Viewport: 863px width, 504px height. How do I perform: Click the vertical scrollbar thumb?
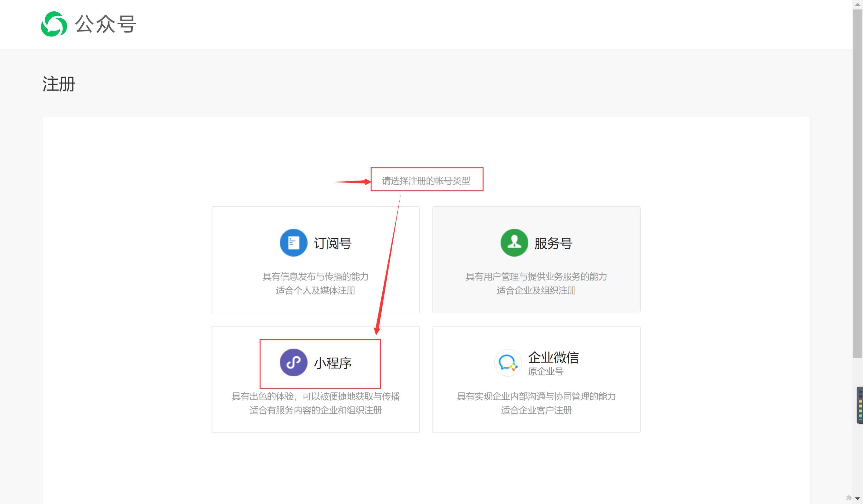click(858, 183)
